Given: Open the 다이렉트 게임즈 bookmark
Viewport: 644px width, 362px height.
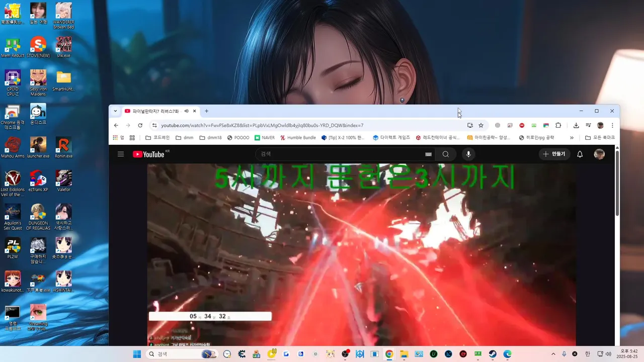Looking at the screenshot, I should (x=391, y=137).
